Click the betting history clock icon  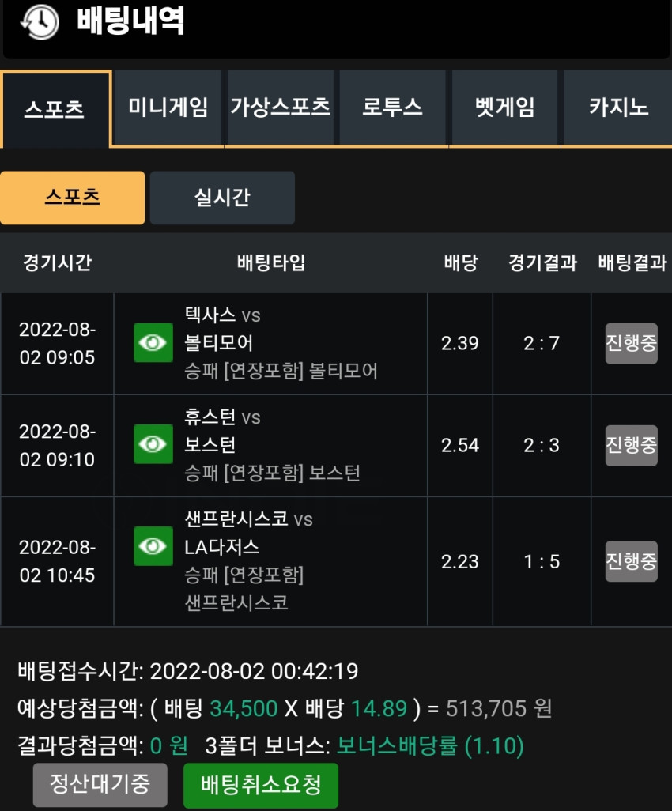pos(40,22)
